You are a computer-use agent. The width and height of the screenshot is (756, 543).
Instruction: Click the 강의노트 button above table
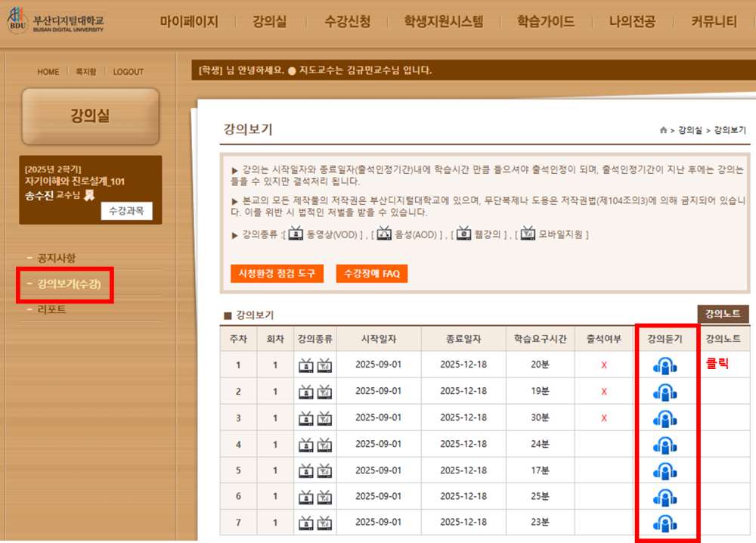[x=722, y=314]
